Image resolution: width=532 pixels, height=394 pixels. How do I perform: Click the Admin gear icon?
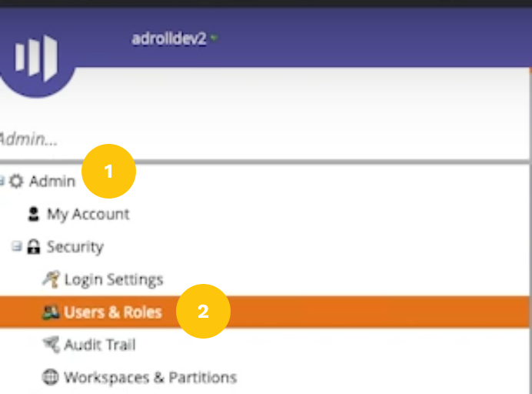(x=16, y=182)
